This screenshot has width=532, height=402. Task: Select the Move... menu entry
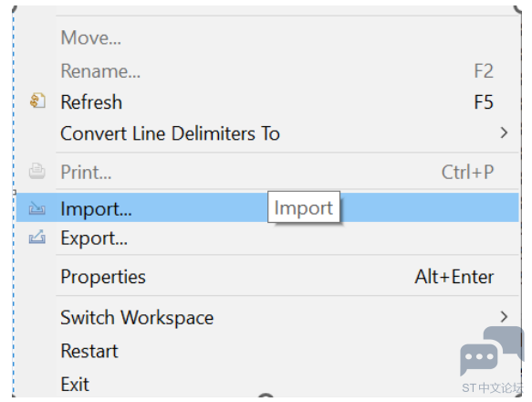(91, 37)
